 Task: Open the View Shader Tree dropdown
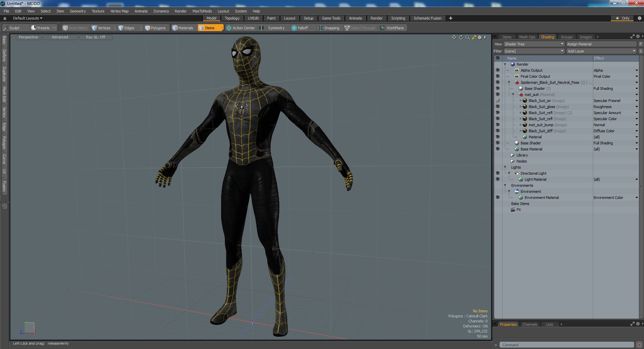pyautogui.click(x=534, y=44)
